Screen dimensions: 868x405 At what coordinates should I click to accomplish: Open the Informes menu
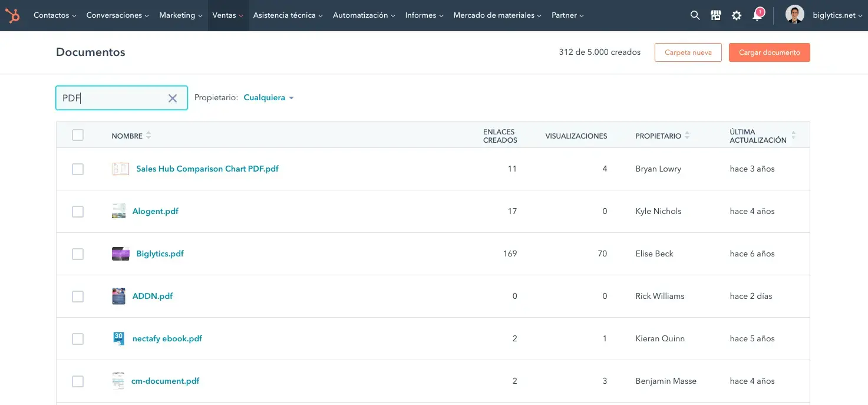click(x=424, y=15)
